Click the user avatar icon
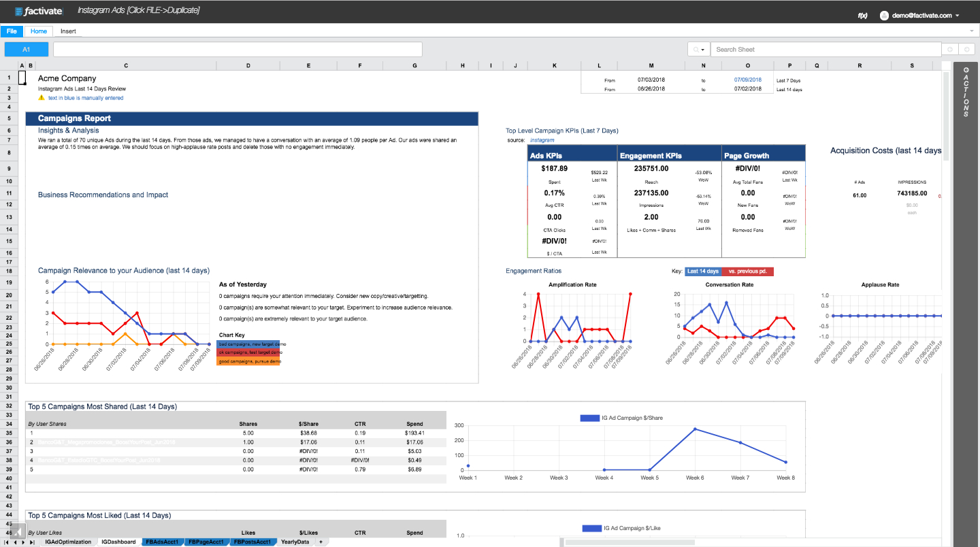This screenshot has width=980, height=547. point(884,15)
